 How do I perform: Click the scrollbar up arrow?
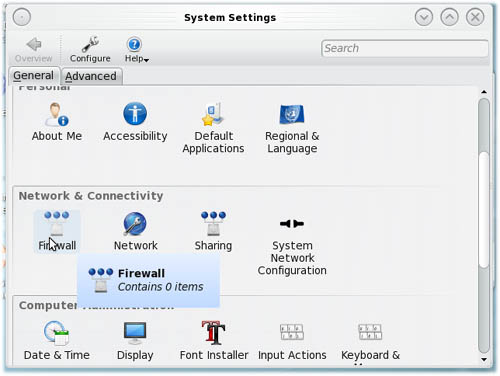point(484,92)
